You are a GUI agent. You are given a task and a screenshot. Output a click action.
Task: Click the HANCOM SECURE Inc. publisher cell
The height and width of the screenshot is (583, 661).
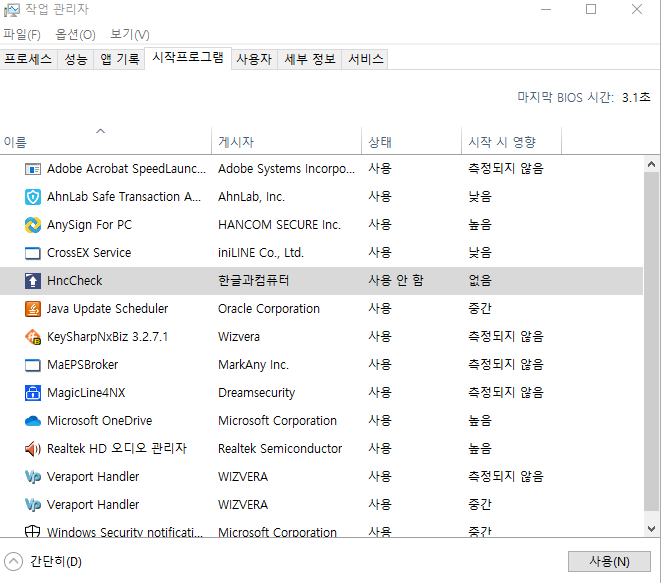point(279,225)
